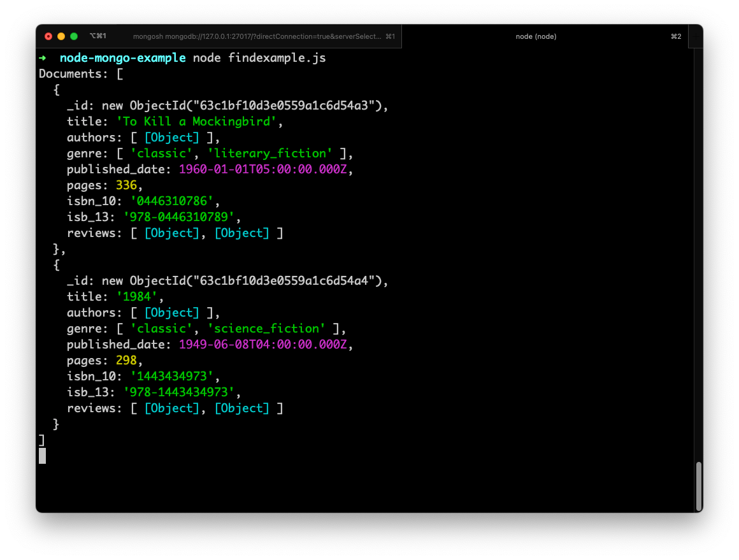Click the command text 'node findexample.js'

click(x=259, y=58)
